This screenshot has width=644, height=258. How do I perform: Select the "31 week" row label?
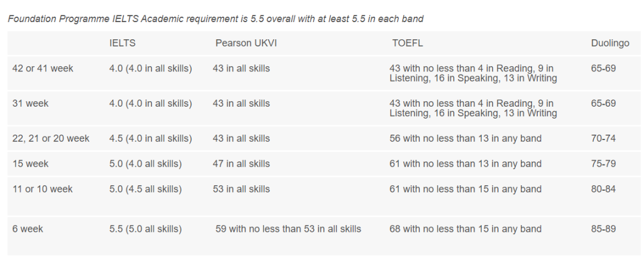[x=30, y=104]
